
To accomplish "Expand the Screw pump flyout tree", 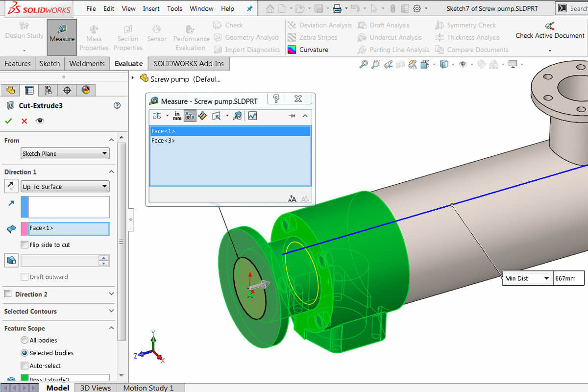I will 133,78.
